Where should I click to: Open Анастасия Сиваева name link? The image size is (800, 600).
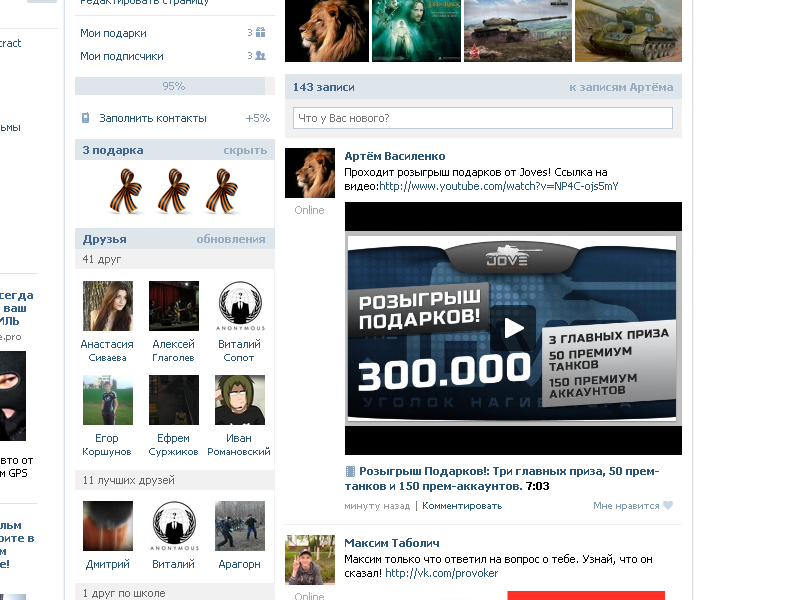(x=107, y=351)
